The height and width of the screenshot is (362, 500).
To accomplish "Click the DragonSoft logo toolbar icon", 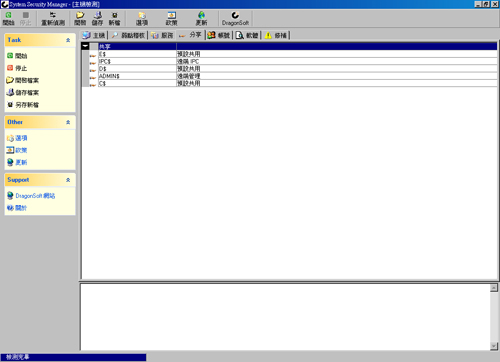I will [235, 15].
